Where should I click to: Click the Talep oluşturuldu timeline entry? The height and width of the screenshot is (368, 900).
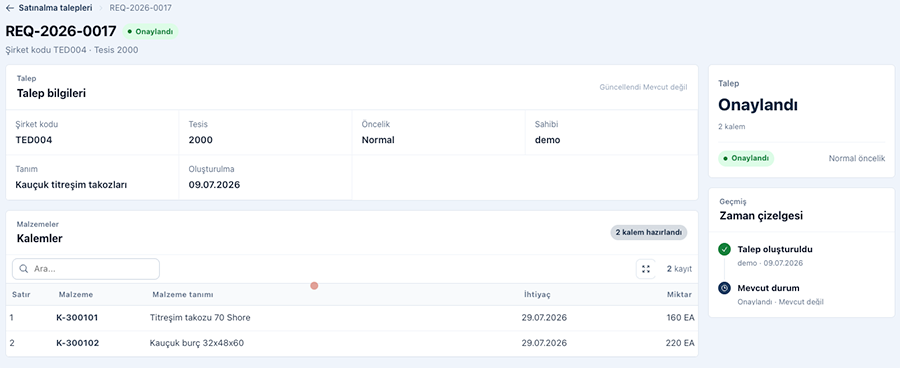[x=775, y=249]
